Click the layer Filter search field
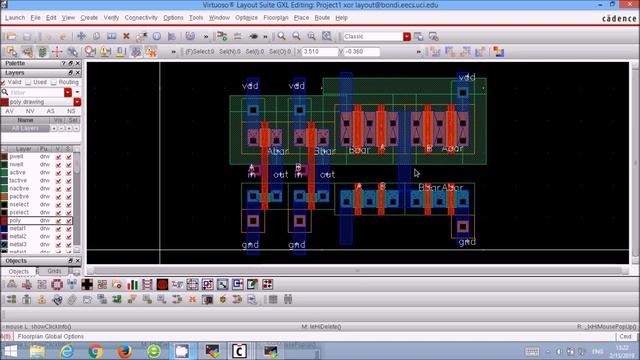This screenshot has width=640, height=360. [x=36, y=93]
